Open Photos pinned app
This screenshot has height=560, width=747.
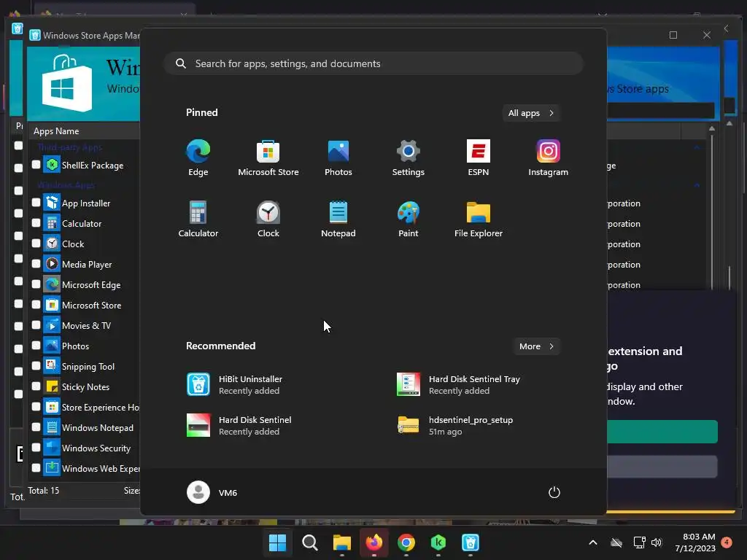(x=338, y=158)
